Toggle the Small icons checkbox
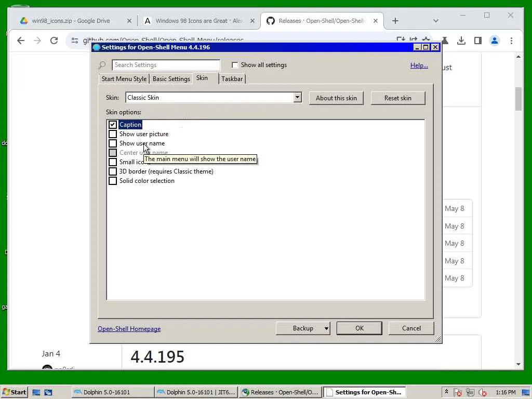 (113, 162)
